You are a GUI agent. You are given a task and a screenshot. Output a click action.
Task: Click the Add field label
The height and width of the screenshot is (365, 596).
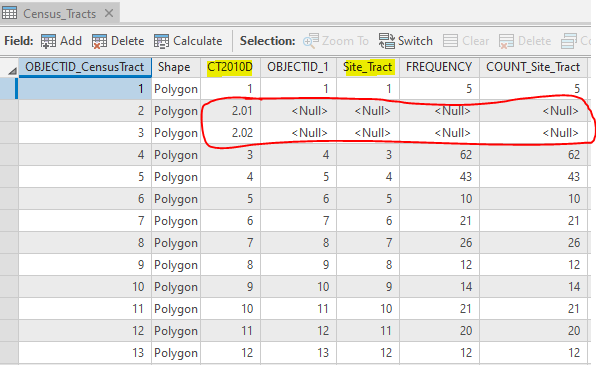click(71, 41)
